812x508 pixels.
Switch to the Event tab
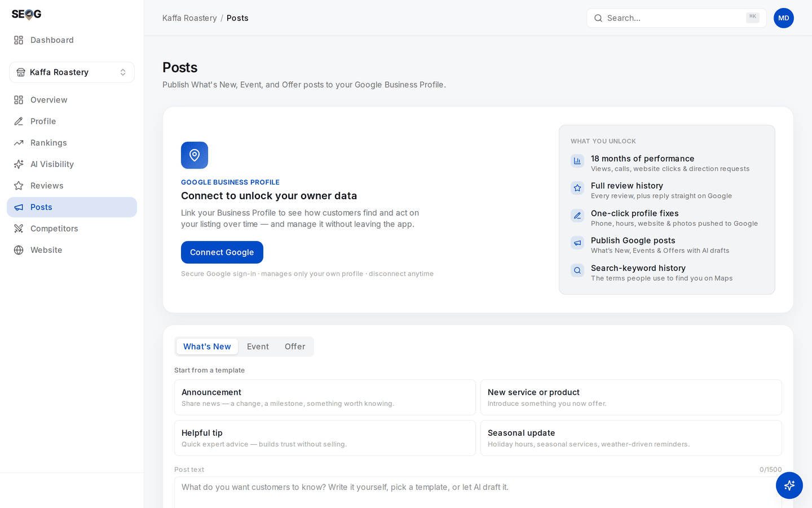point(258,347)
